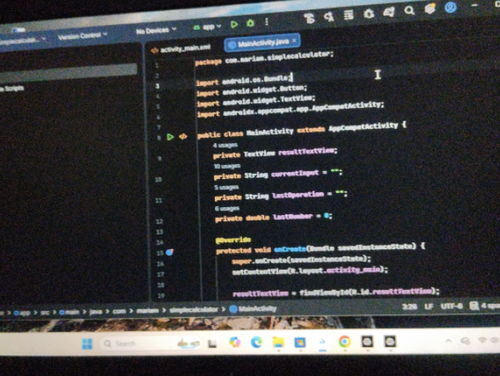Viewport: 500px width, 376px height.
Task: Click the LF line separator indicator
Action: (x=428, y=306)
